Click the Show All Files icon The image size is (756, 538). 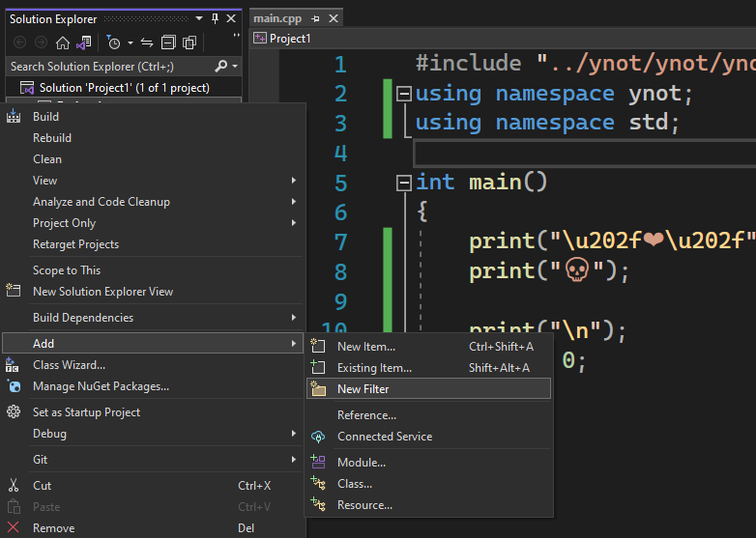click(x=189, y=42)
